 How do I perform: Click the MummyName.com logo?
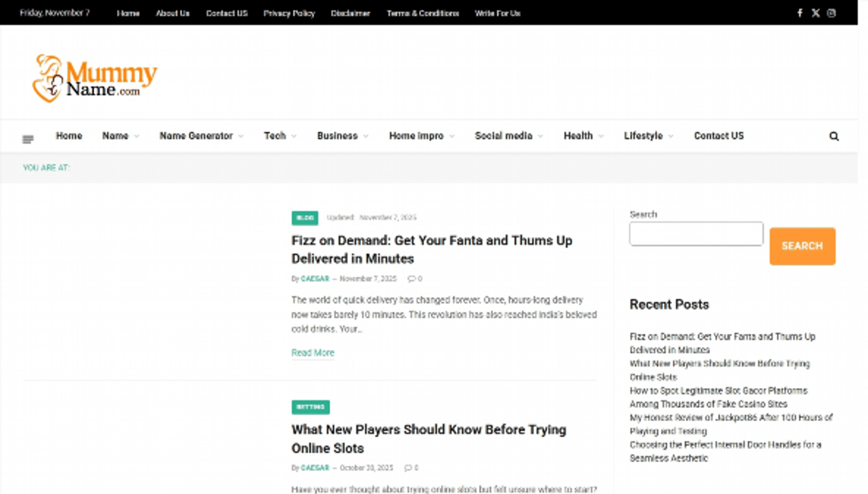pos(95,78)
